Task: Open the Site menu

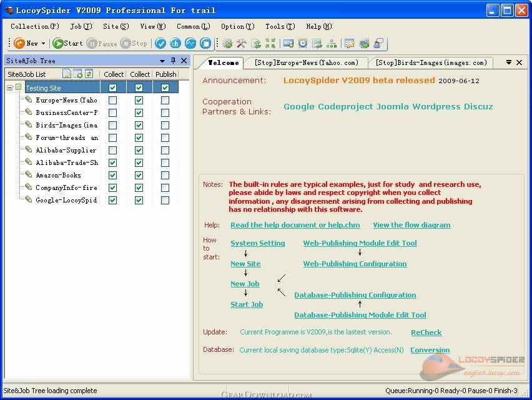Action: 116,26
